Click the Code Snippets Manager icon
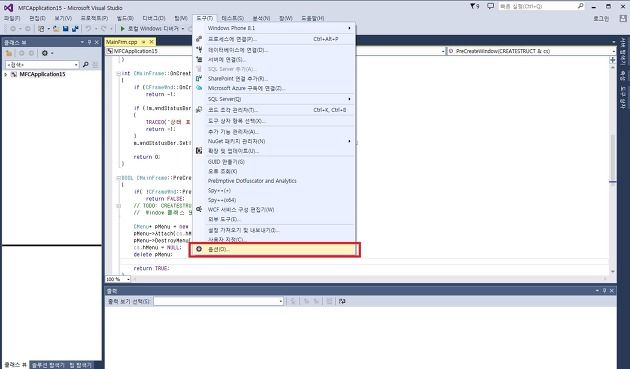The height and width of the screenshot is (369, 630). pos(199,110)
